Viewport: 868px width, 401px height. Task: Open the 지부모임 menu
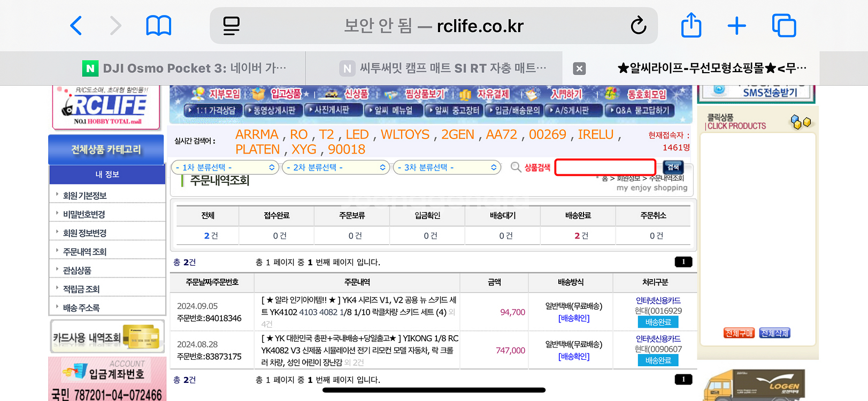pyautogui.click(x=217, y=94)
